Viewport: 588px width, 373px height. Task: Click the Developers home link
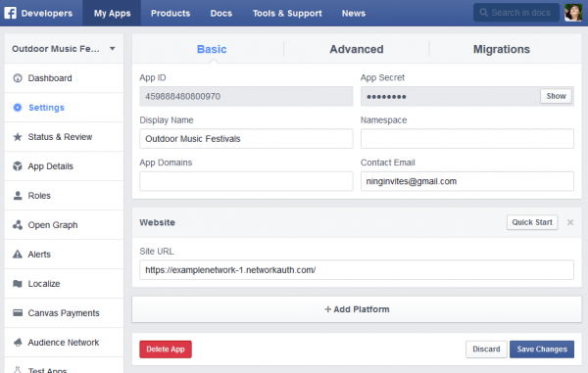click(x=47, y=13)
